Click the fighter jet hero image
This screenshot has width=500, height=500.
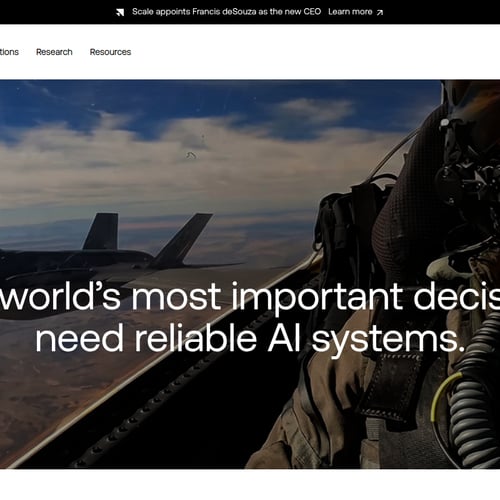[x=250, y=274]
